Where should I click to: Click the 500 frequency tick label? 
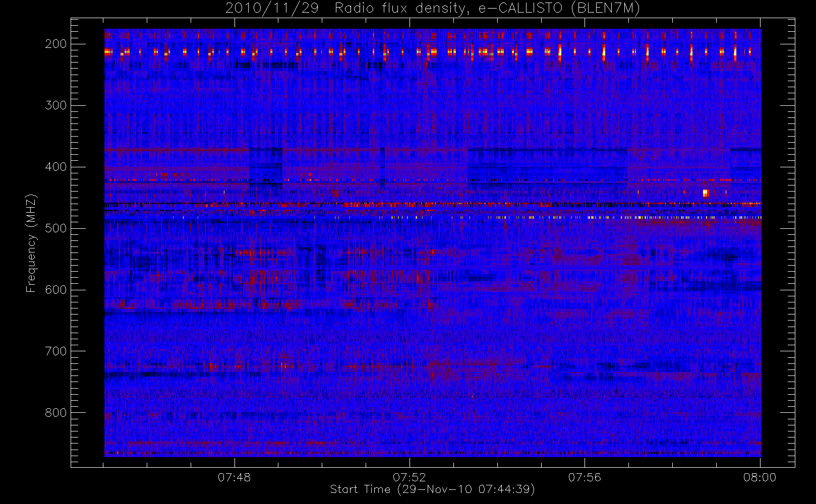click(x=55, y=228)
